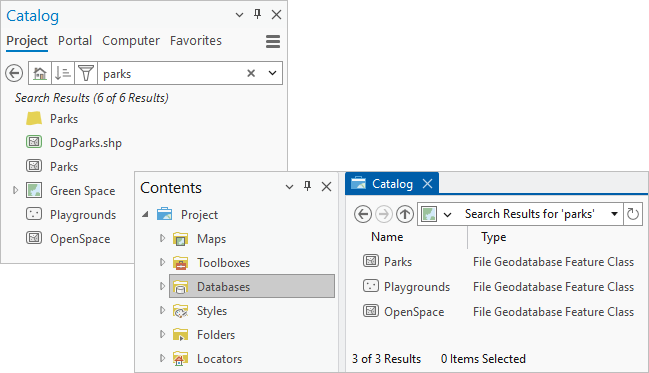Select the yellow Parks folder icon
649x373 pixels.
34,118
